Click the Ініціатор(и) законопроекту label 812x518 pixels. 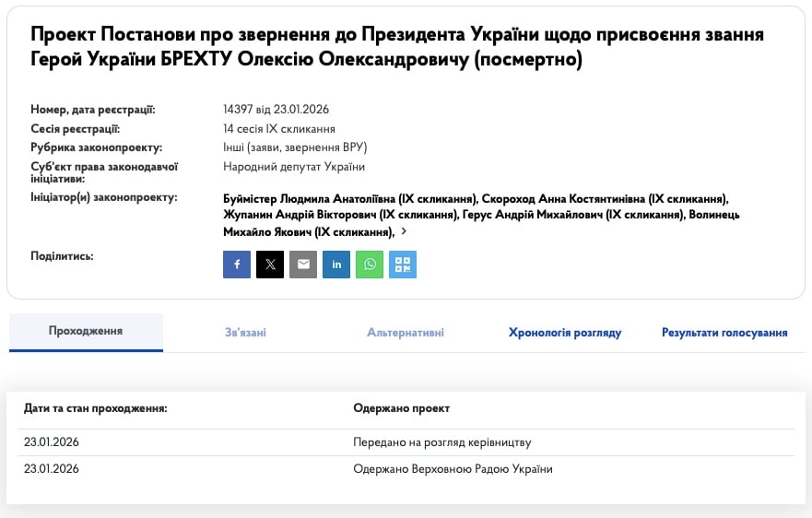[104, 197]
